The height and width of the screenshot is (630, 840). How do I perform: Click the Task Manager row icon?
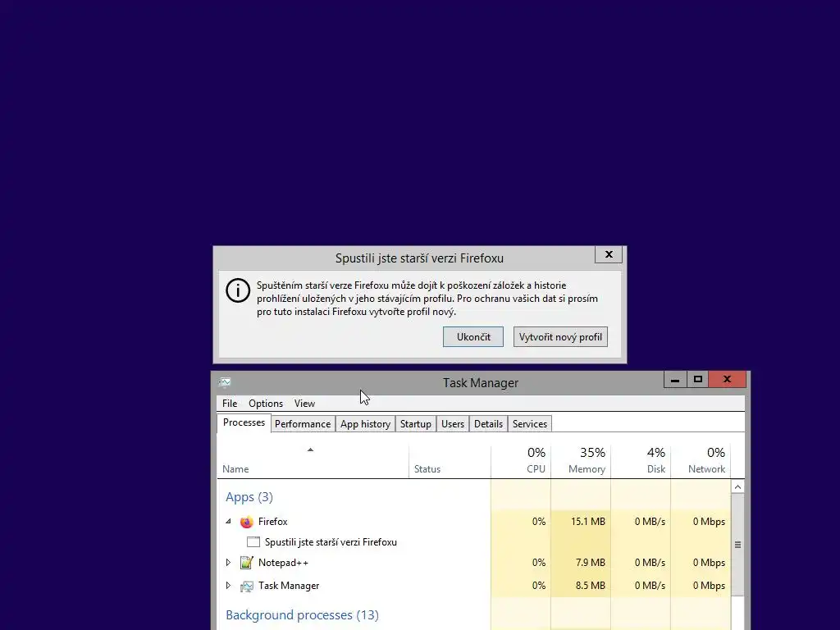coord(246,586)
